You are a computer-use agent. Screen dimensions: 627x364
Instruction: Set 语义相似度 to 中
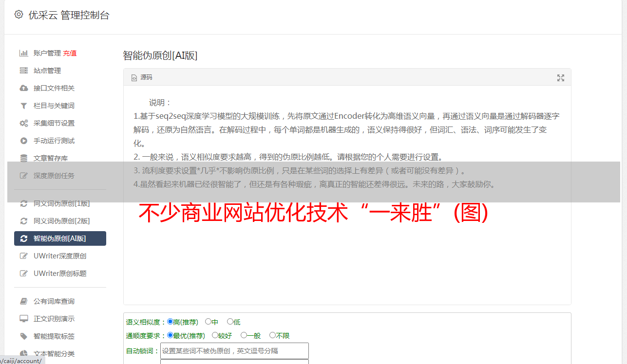(208, 322)
